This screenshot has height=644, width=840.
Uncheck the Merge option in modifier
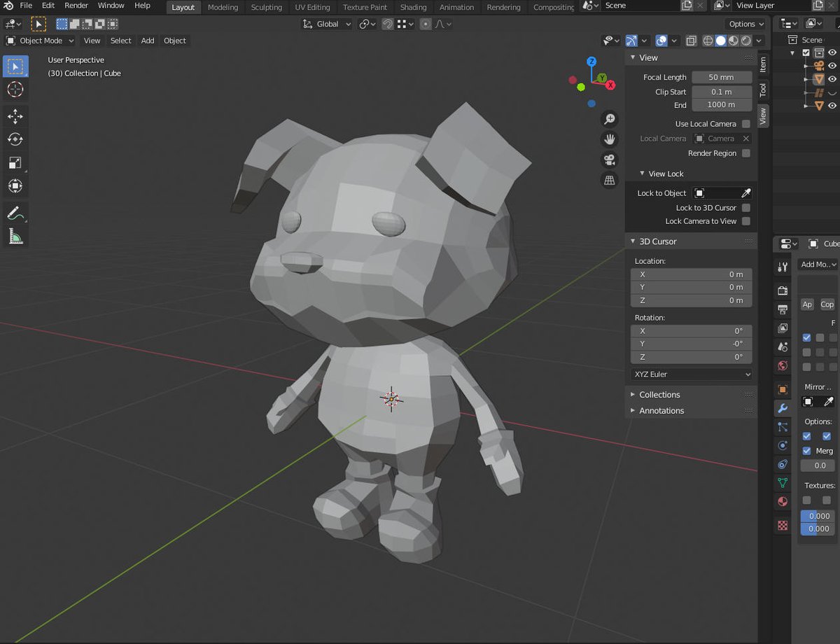point(806,451)
